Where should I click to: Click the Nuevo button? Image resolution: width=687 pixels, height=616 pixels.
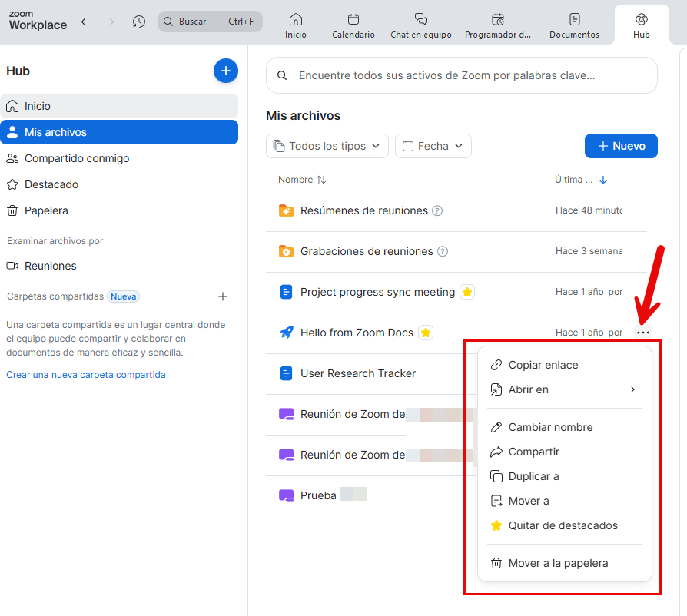click(621, 146)
